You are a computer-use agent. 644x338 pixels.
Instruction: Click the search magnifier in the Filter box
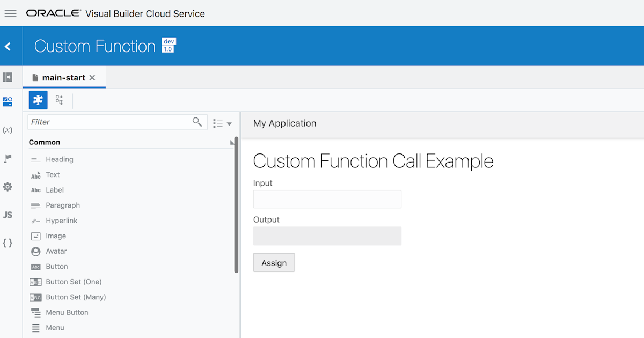197,122
